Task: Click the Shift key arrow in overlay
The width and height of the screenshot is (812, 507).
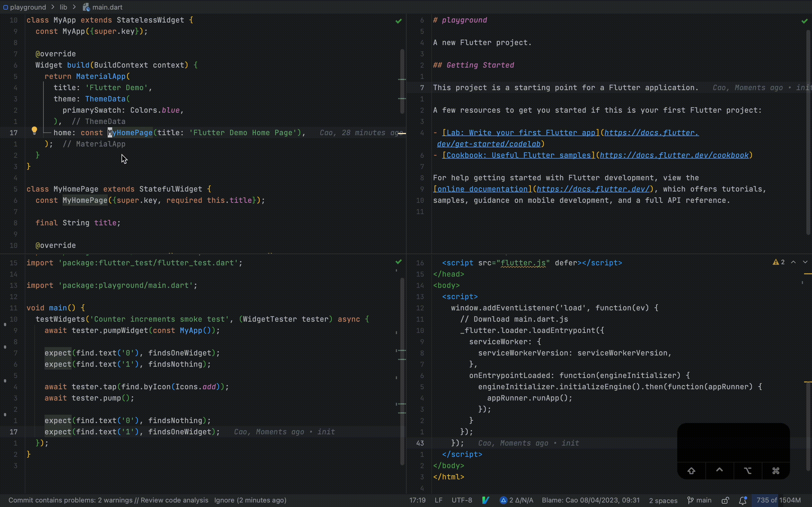Action: (x=691, y=471)
